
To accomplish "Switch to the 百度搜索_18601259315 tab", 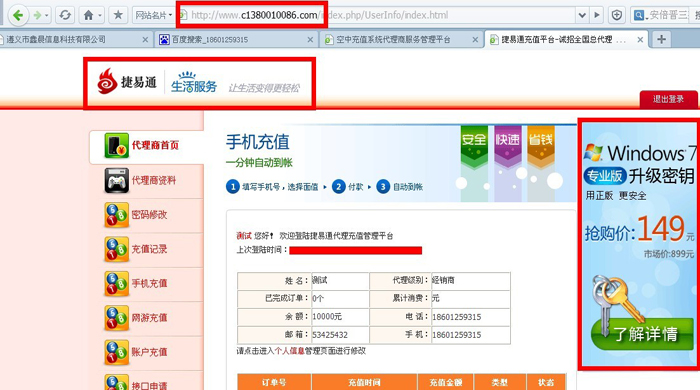I will pyautogui.click(x=237, y=40).
